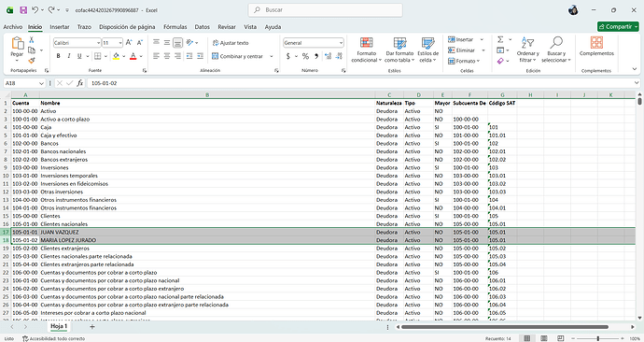Viewport: 644px width, 342px height.
Task: Decrease the font size
Action: tap(140, 42)
